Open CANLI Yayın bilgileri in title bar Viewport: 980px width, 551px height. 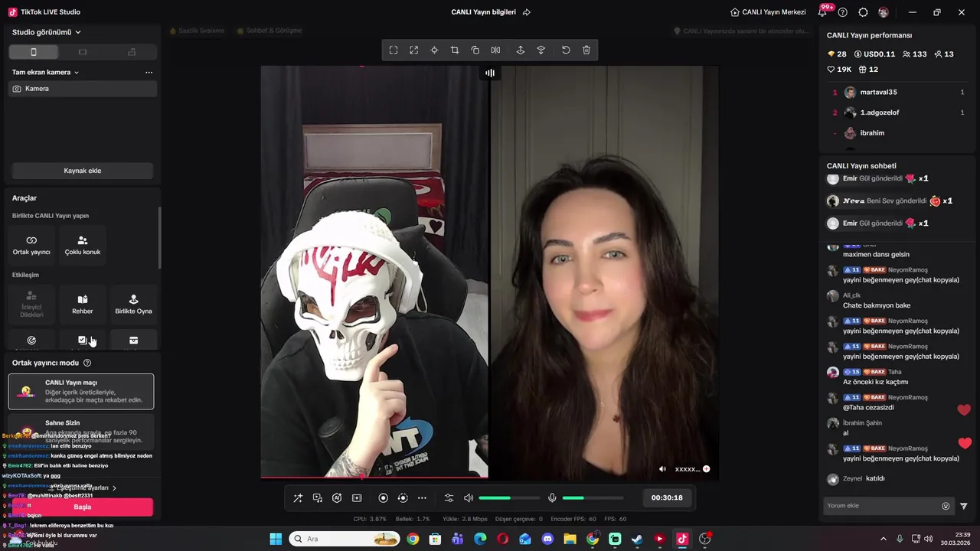point(483,12)
